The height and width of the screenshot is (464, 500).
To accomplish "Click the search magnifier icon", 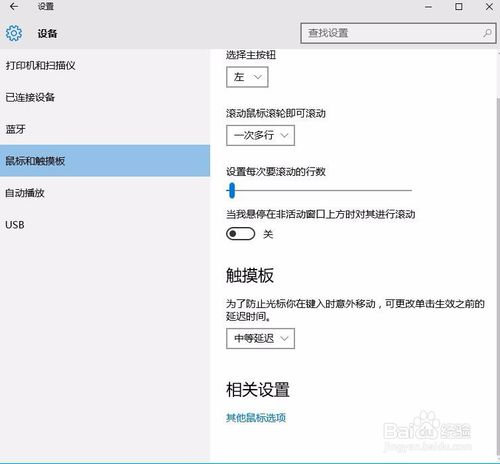I will point(487,33).
